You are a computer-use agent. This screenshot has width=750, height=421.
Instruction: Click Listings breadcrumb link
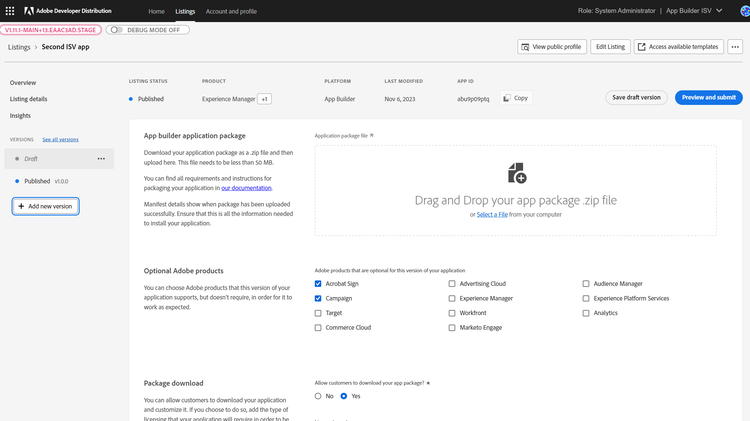[19, 47]
